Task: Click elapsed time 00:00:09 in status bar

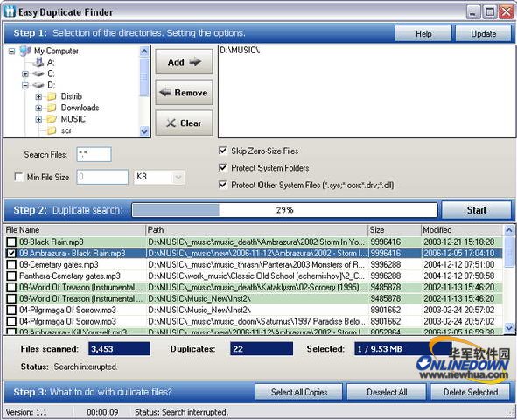Action: [x=102, y=412]
